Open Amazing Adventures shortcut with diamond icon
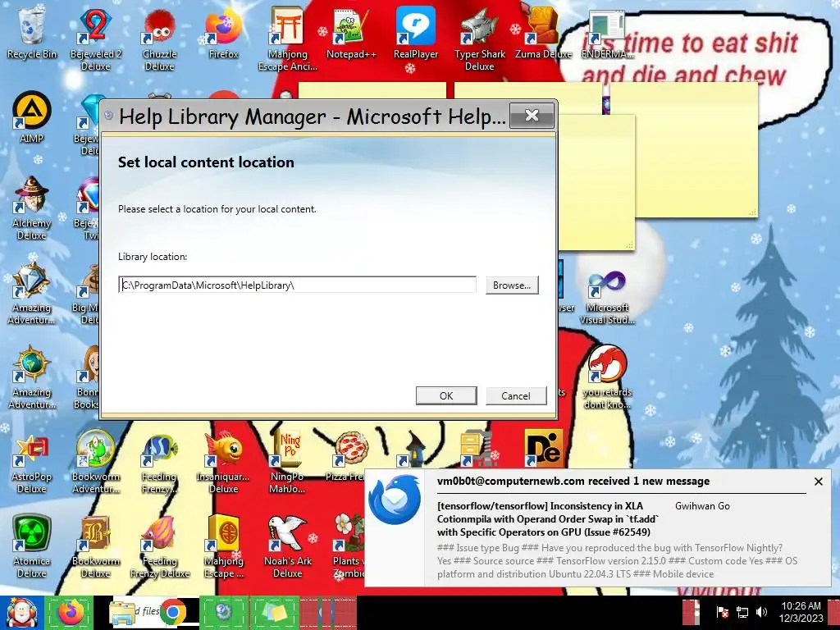Screen dimensions: 840x630 pyautogui.click(x=32, y=293)
